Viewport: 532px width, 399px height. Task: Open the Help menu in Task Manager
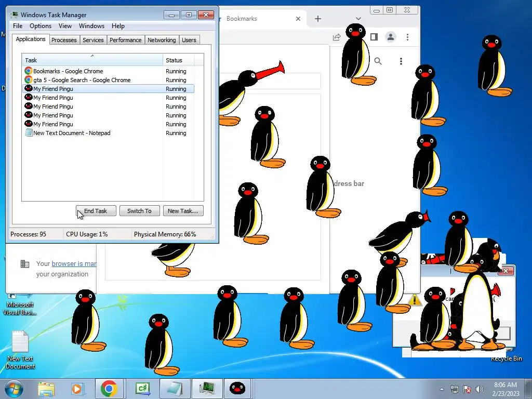tap(118, 26)
